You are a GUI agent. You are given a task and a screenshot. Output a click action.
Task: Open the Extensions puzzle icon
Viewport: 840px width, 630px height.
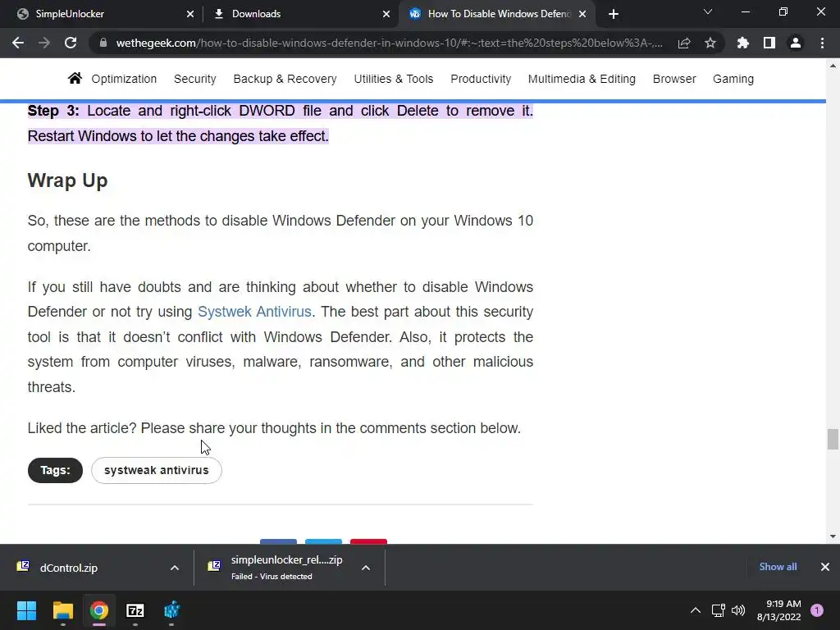(743, 43)
